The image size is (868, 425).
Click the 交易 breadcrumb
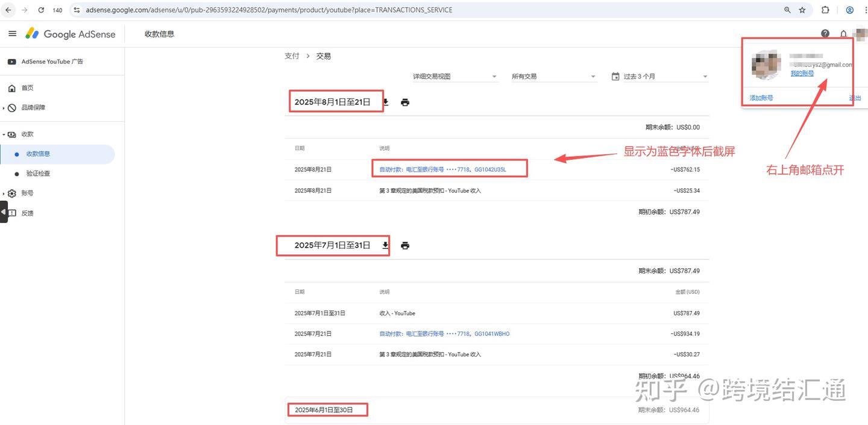324,56
